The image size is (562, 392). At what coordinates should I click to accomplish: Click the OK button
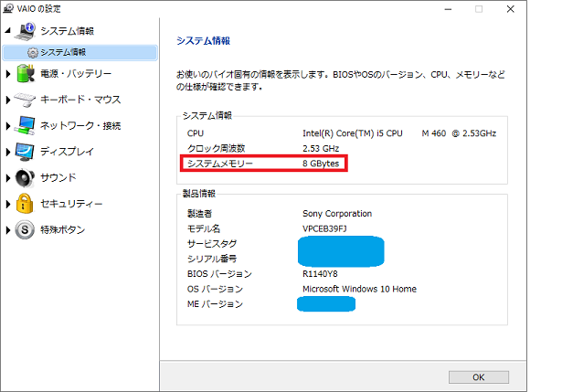tap(479, 377)
